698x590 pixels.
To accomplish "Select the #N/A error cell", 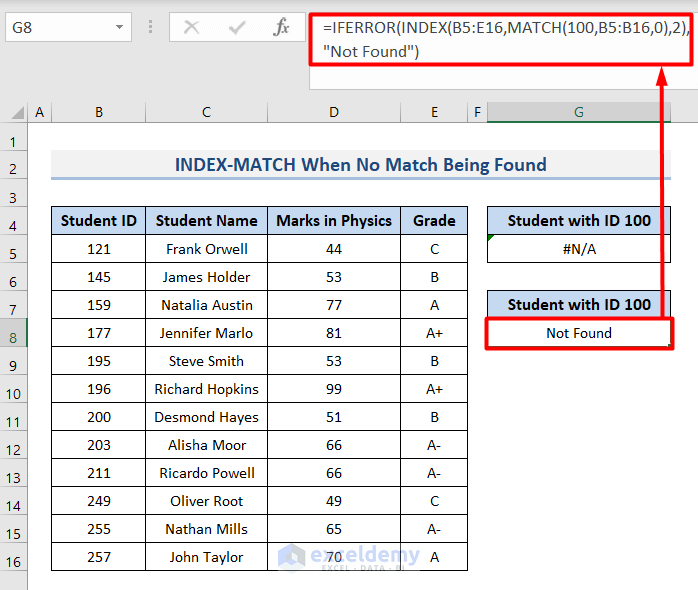I will (x=578, y=249).
